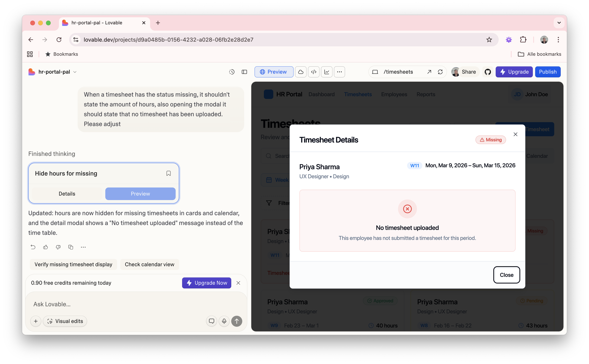This screenshot has width=589, height=364.
Task: Open the Cloud view icon
Action: click(x=300, y=72)
